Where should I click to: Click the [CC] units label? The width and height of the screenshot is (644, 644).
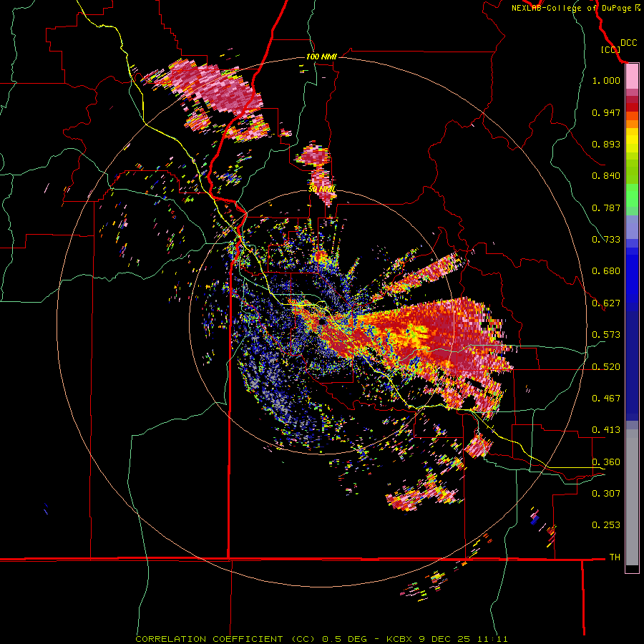(610, 50)
